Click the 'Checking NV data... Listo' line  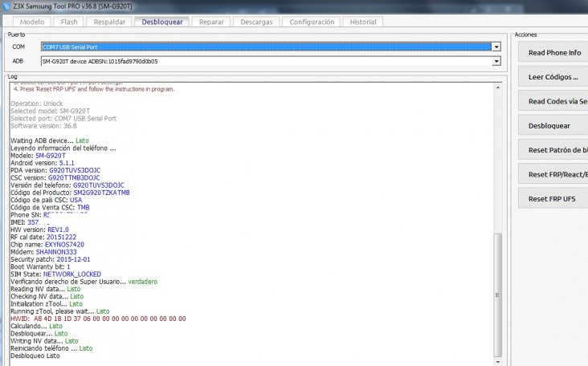click(x=47, y=296)
